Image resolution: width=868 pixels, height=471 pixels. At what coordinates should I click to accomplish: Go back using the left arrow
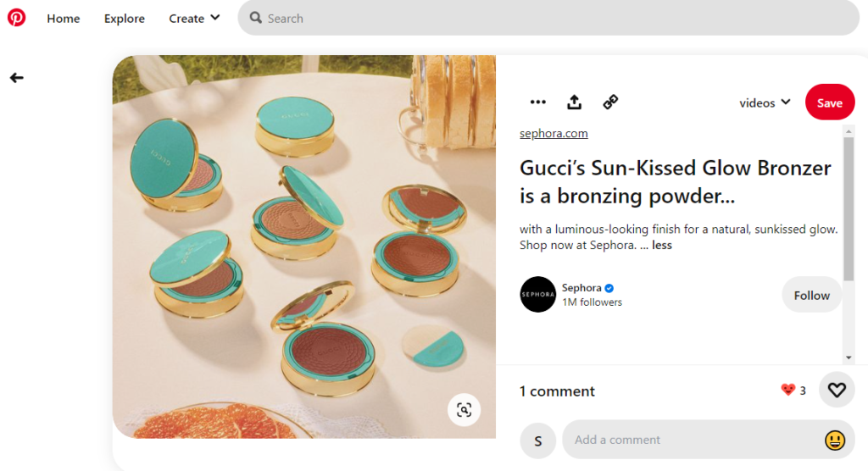coord(16,78)
